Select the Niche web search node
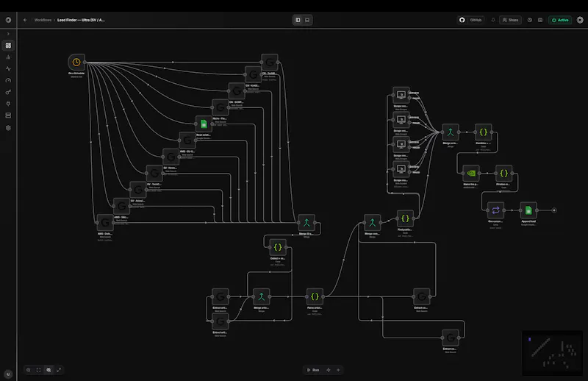Image resolution: width=588 pixels, height=381 pixels. click(x=220, y=107)
